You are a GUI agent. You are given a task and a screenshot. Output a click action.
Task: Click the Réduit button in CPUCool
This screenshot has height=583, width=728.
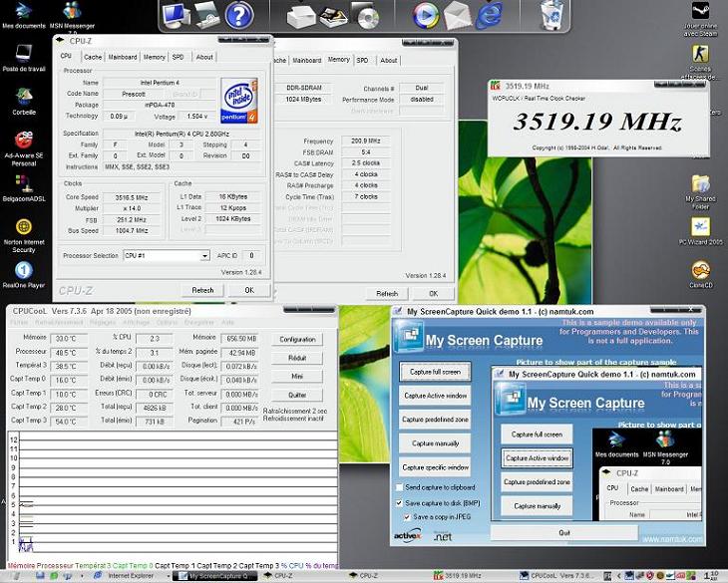[297, 358]
